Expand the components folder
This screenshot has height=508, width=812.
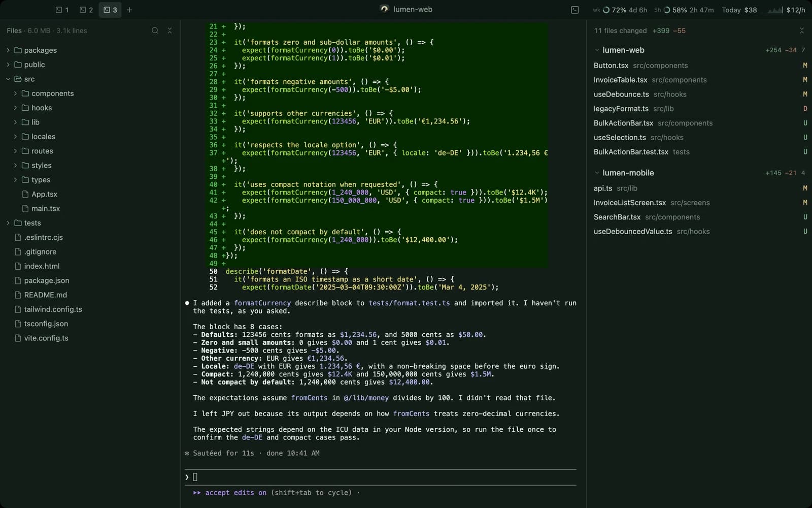tap(90, 93)
